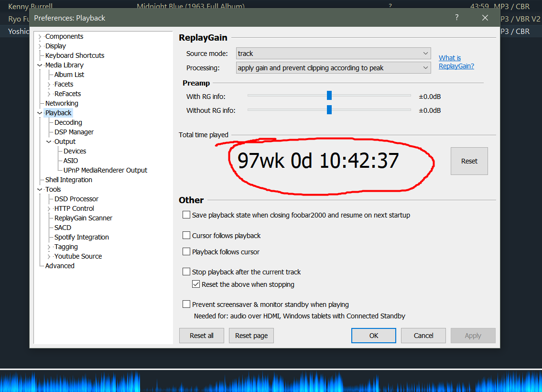The image size is (542, 392).
Task: Toggle Prevent screensaver & monitor standby option
Action: coord(186,305)
